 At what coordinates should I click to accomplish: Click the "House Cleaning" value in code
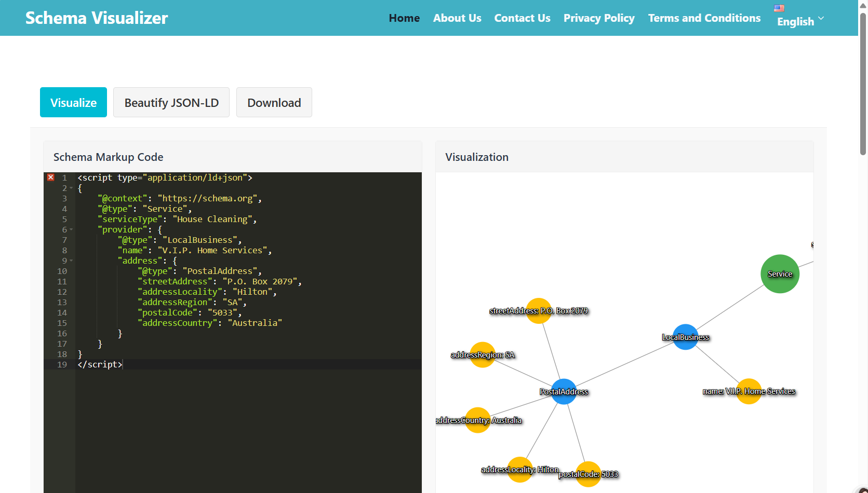tap(212, 219)
